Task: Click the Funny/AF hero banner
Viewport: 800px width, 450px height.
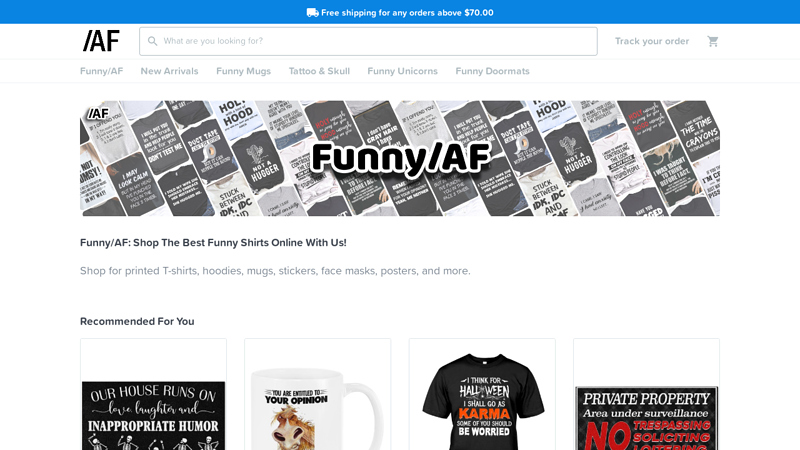Action: (400, 158)
